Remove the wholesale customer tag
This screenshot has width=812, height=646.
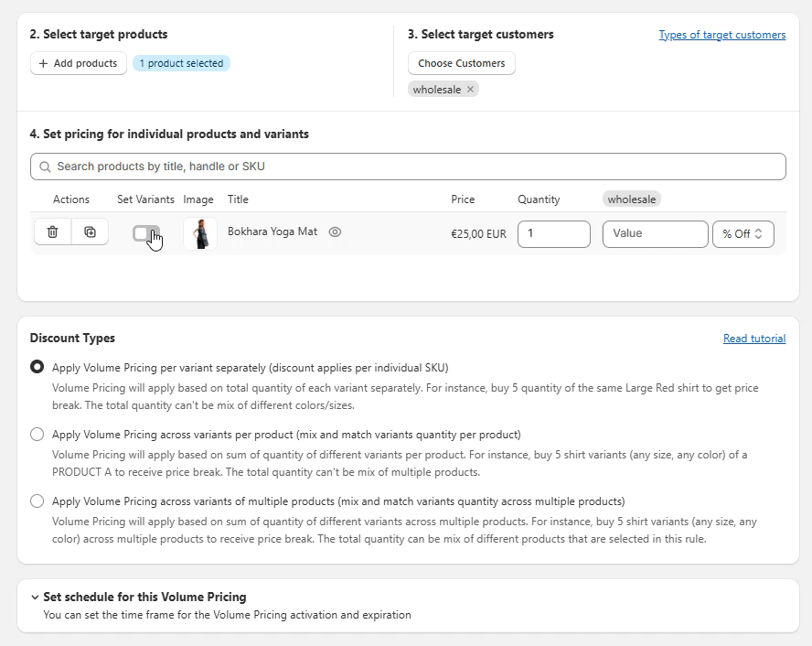pyautogui.click(x=470, y=89)
